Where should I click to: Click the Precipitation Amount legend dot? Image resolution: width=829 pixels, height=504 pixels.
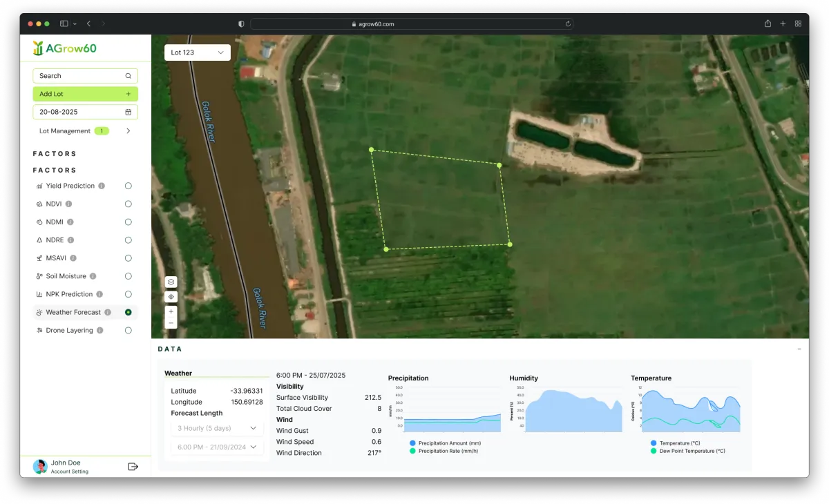(x=412, y=443)
